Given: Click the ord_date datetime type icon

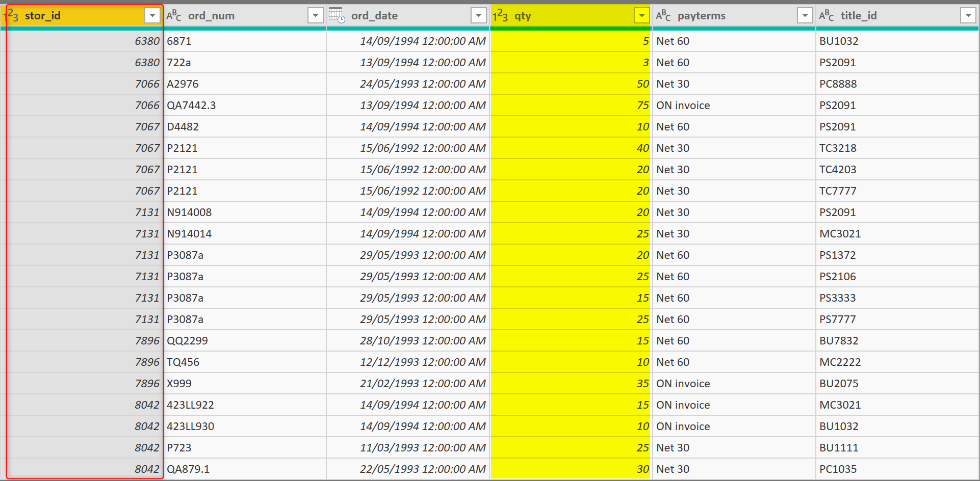Looking at the screenshot, I should click(x=337, y=15).
